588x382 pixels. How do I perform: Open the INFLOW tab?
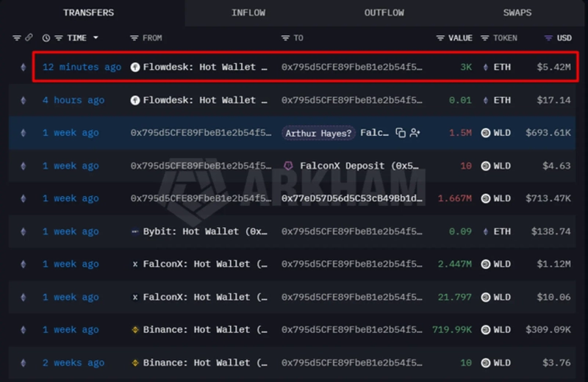[x=248, y=12]
